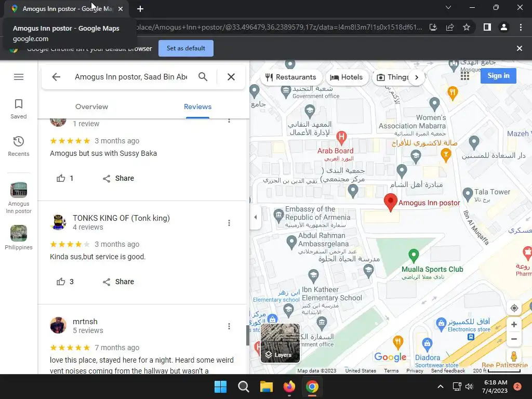This screenshot has height=399, width=532.
Task: Select the Arab Board hospital marker
Action: point(341,138)
